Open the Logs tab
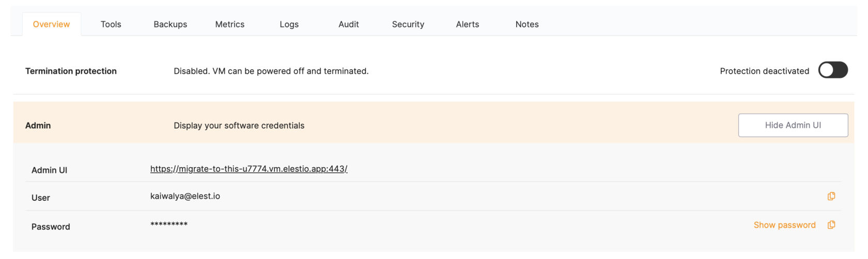This screenshot has height=259, width=868. pos(289,24)
